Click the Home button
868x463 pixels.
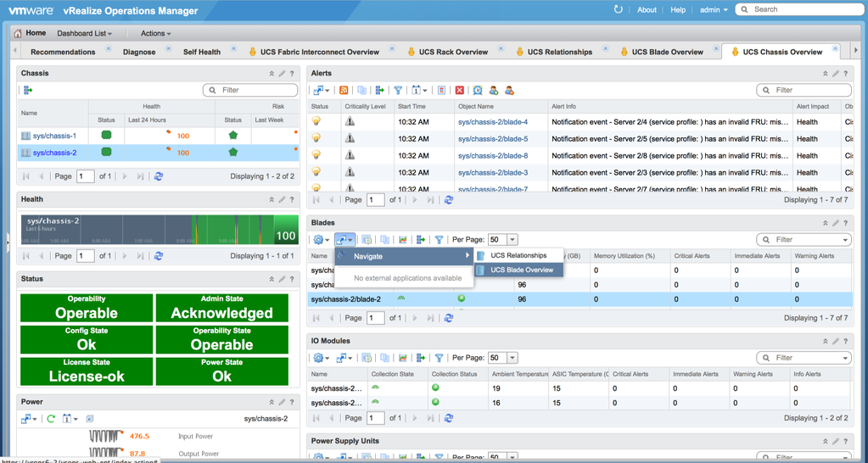(x=30, y=33)
